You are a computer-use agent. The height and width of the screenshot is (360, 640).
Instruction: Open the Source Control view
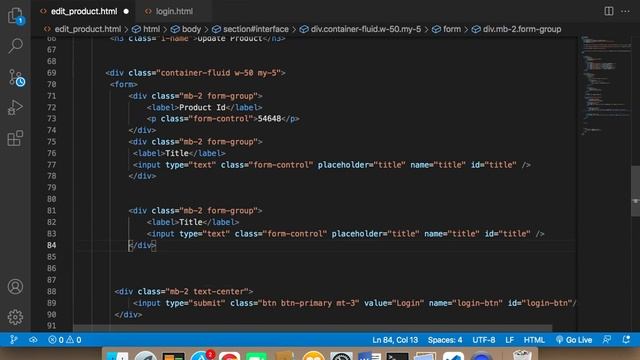16,78
